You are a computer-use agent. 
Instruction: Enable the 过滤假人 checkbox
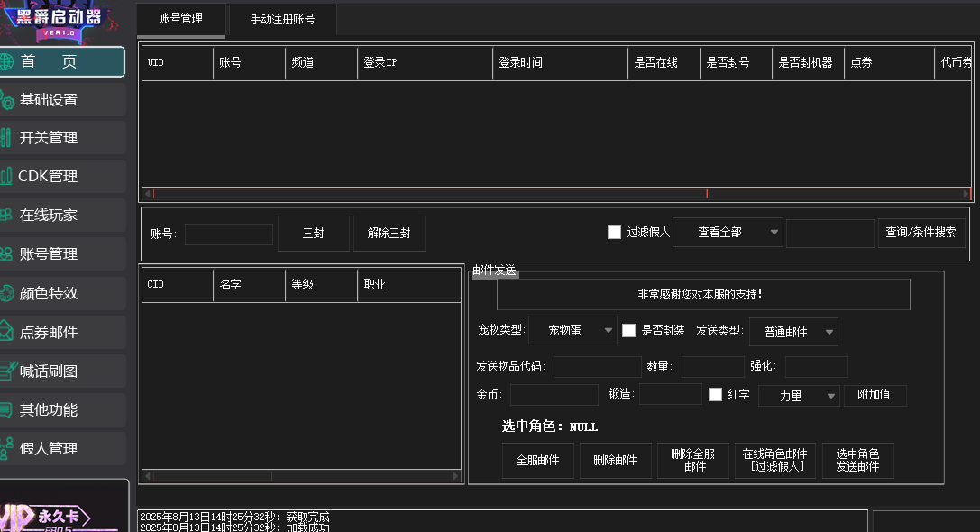[x=615, y=233]
